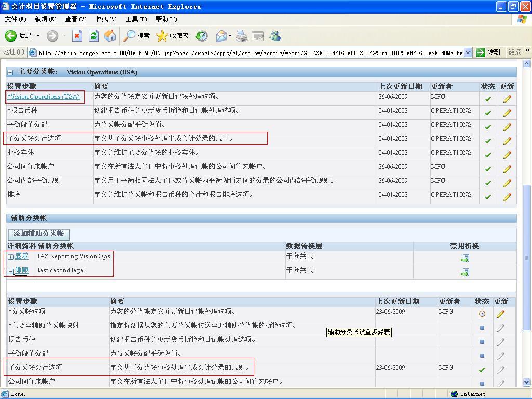
Task: Click the 显示 link
Action: click(21, 256)
